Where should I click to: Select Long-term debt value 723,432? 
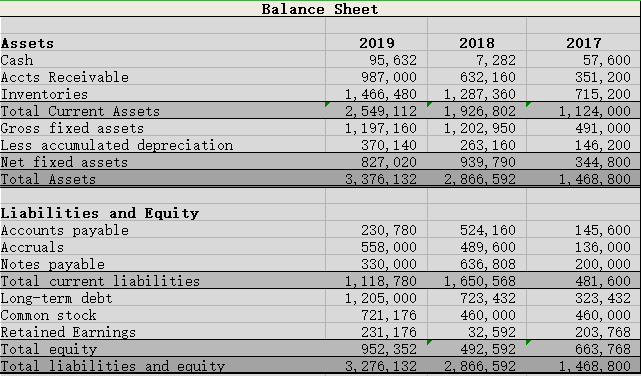[488, 298]
